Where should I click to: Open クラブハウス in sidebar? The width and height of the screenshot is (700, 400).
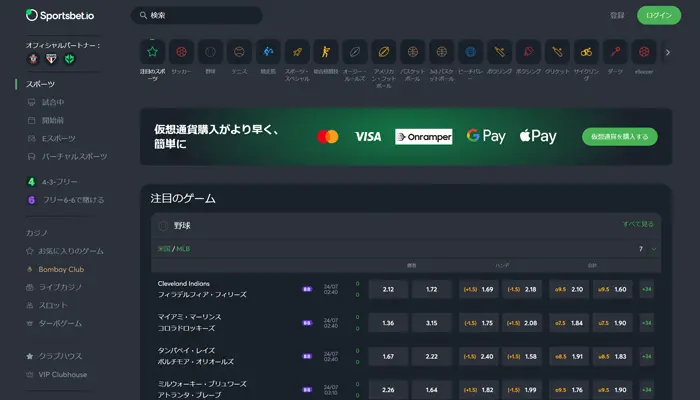click(x=54, y=356)
